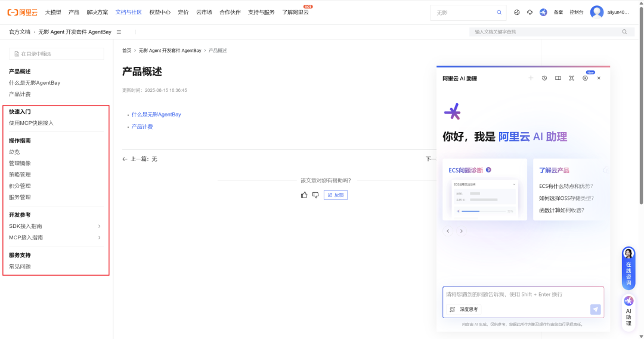Ask 如何选择OSS存储类型?
The width and height of the screenshot is (644, 339).
click(566, 198)
